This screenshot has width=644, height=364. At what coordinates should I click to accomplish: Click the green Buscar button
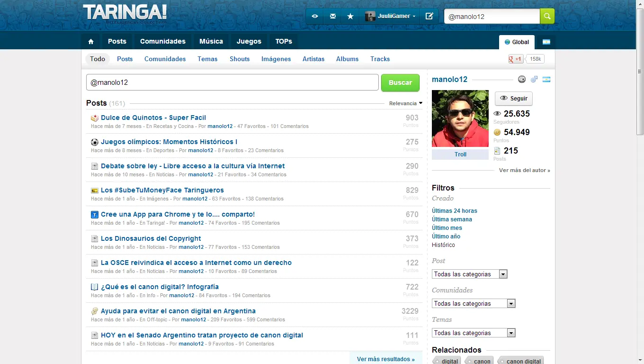(400, 82)
